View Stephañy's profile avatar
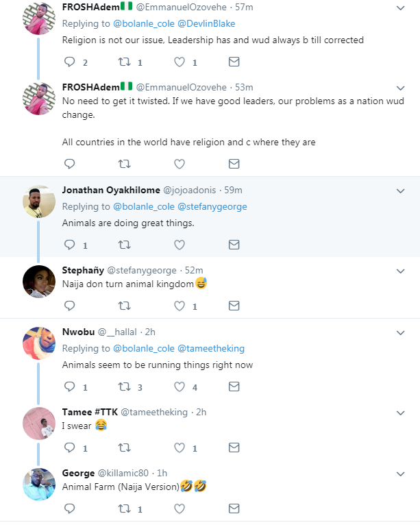The height and width of the screenshot is (527, 420). [39, 282]
